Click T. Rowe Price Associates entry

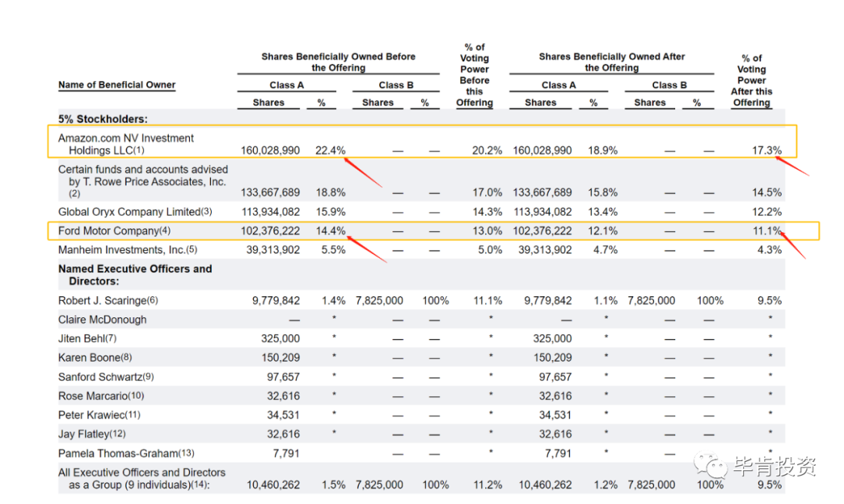pyautogui.click(x=143, y=181)
